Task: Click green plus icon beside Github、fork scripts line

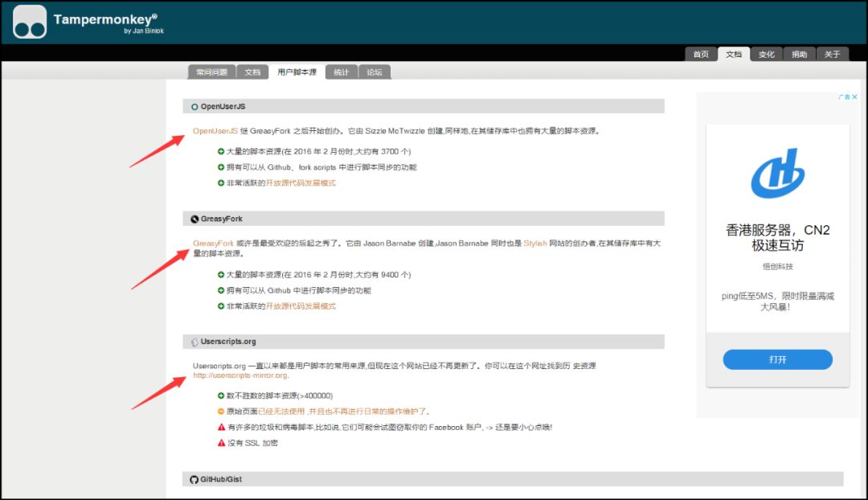Action: point(221,167)
